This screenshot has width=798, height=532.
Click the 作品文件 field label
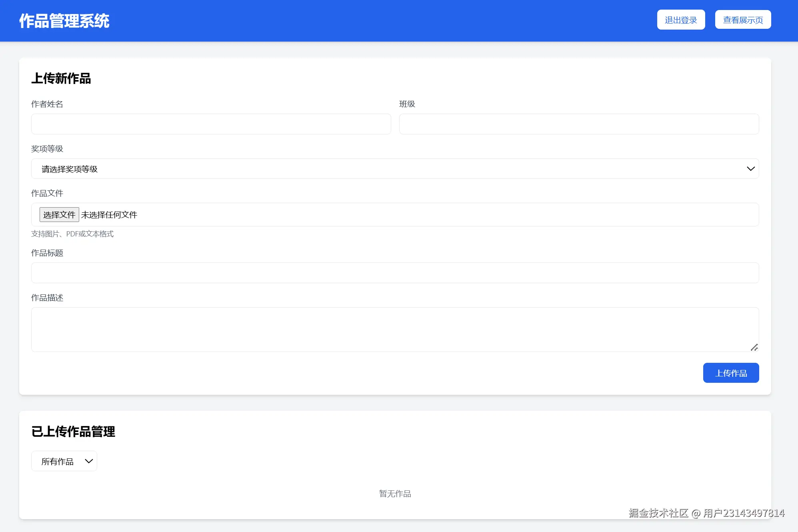[47, 193]
